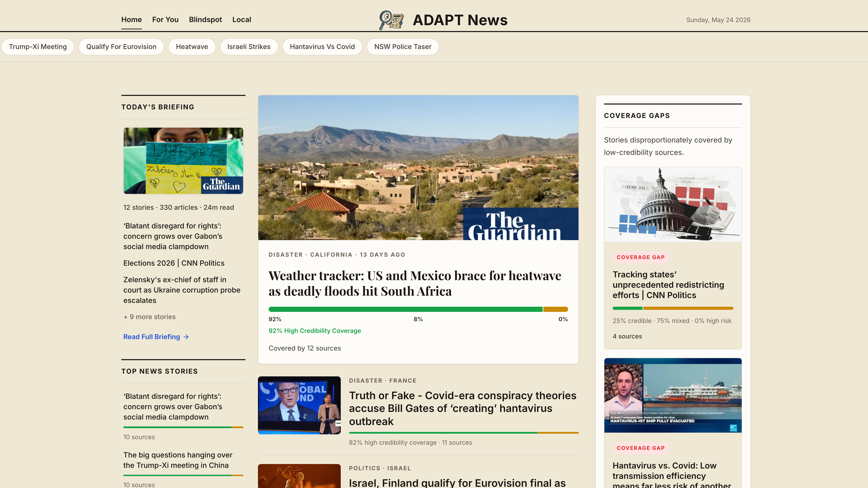
Task: Click the heatwave story credibility coverage bar
Action: (x=418, y=309)
